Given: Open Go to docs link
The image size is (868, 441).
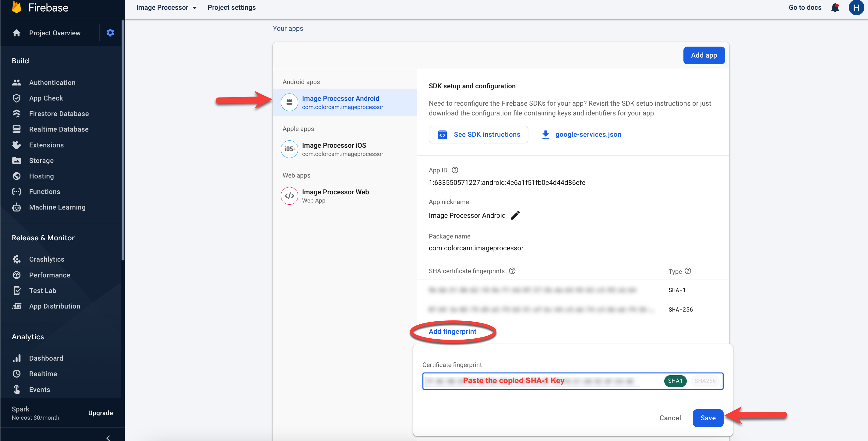Looking at the screenshot, I should 805,7.
